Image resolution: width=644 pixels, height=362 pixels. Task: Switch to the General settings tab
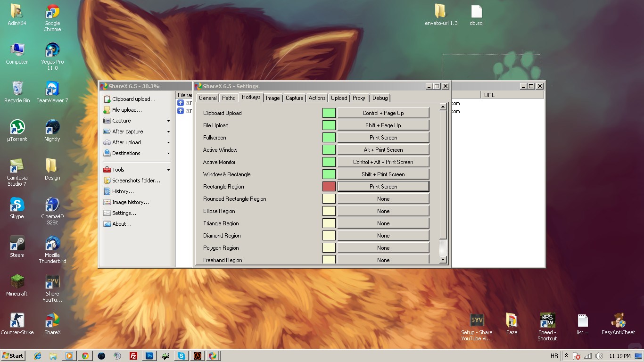tap(207, 98)
